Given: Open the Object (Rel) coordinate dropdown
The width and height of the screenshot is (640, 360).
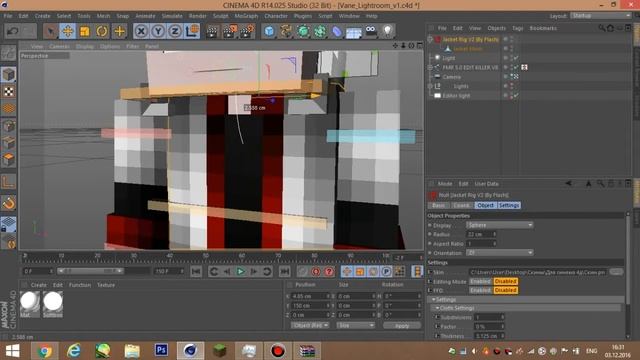Looking at the screenshot, I should coord(310,325).
